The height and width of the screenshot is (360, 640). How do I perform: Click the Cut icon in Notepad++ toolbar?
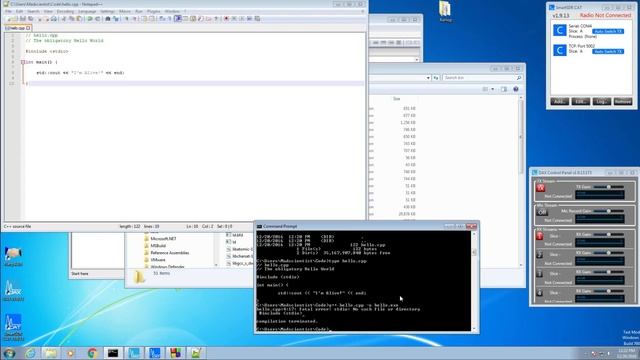63,19
